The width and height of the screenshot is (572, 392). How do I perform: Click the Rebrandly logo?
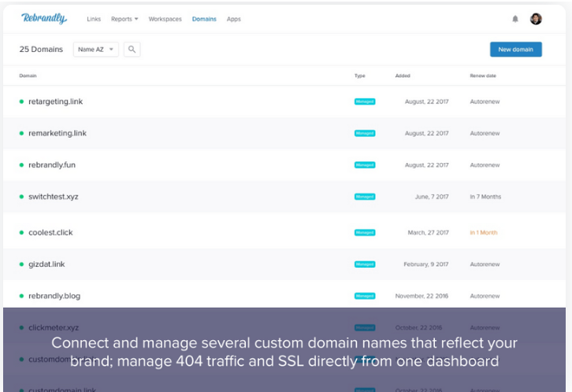(x=43, y=19)
